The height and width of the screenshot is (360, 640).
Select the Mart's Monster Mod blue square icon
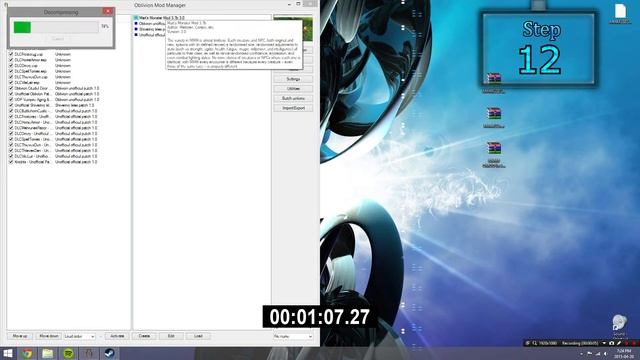point(136,18)
